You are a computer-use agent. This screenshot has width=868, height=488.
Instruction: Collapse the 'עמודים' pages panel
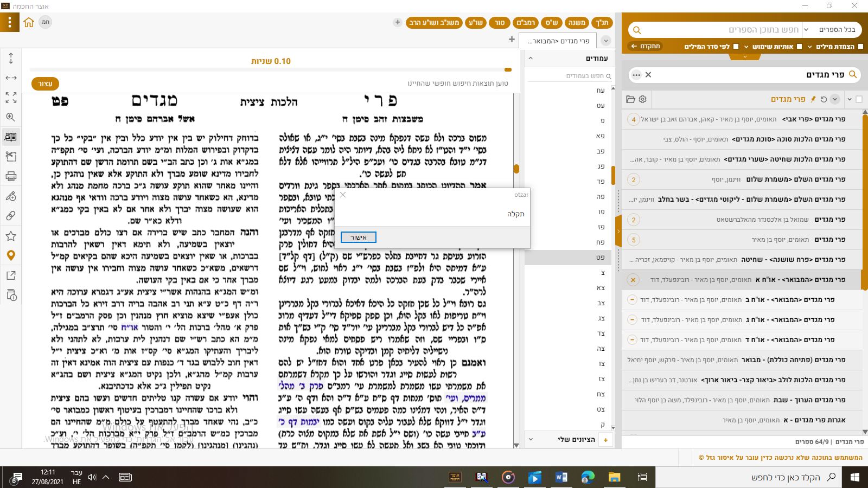click(531, 58)
